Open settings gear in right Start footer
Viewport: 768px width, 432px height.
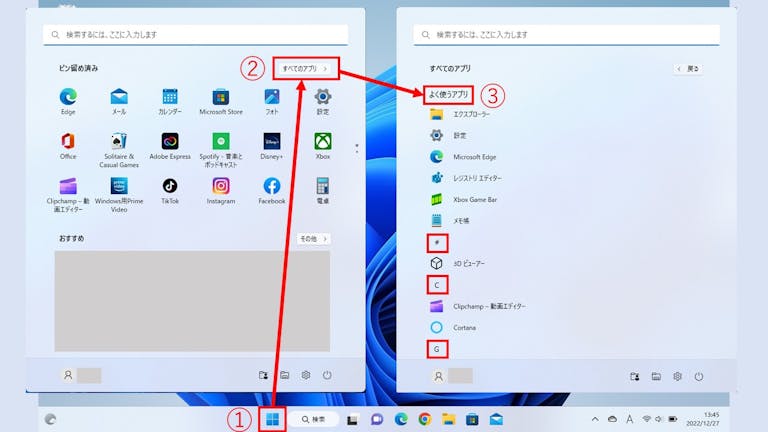pos(677,376)
